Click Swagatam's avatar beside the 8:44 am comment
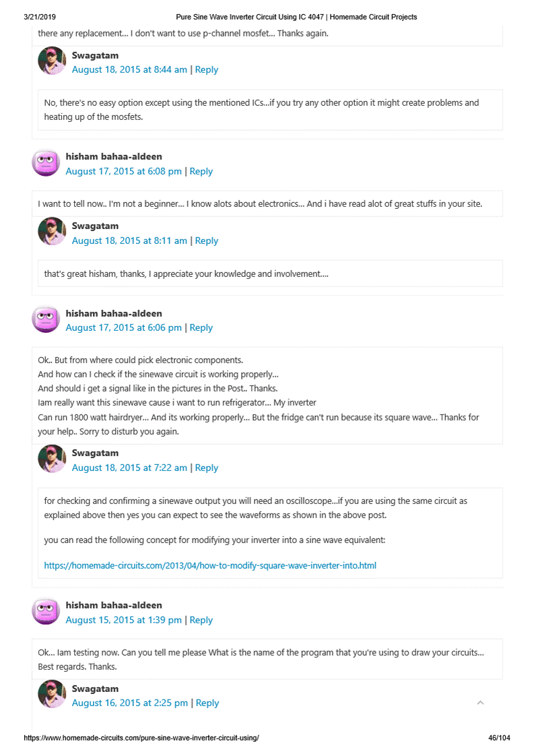534x756 pixels. (x=52, y=61)
